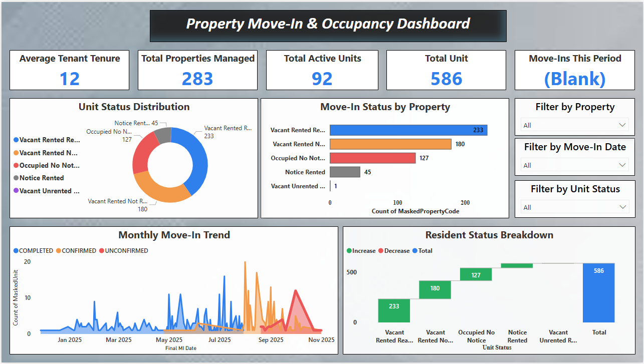Click the orange 180 horizontal bar
Image resolution: width=644 pixels, height=364 pixels.
point(390,144)
